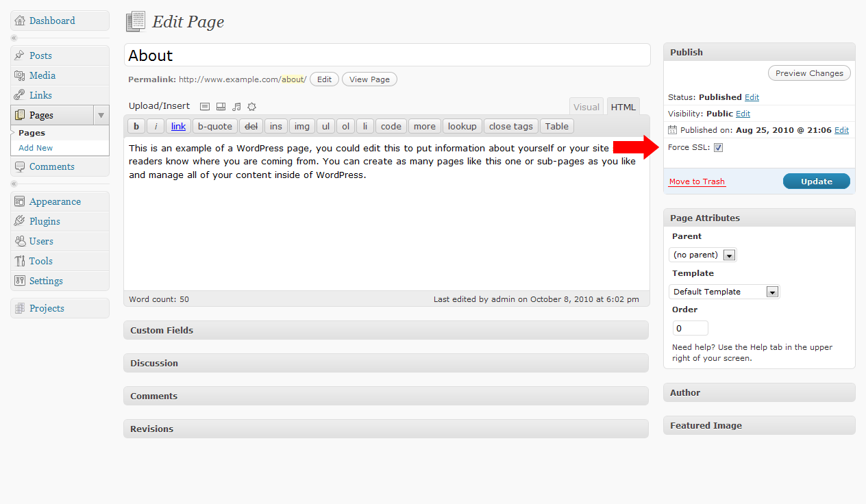Click the blue Update button

coord(816,181)
